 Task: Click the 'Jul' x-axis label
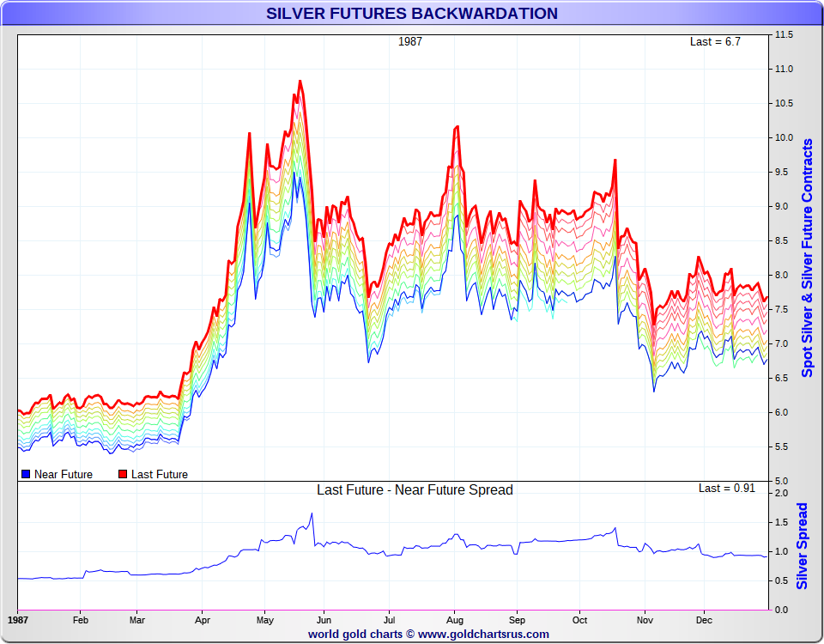389,620
